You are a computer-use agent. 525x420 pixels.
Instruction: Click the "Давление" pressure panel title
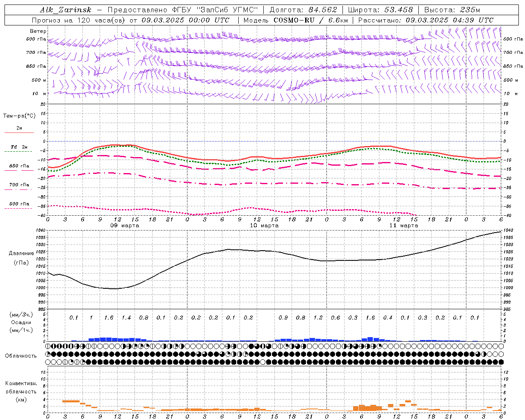[21, 253]
